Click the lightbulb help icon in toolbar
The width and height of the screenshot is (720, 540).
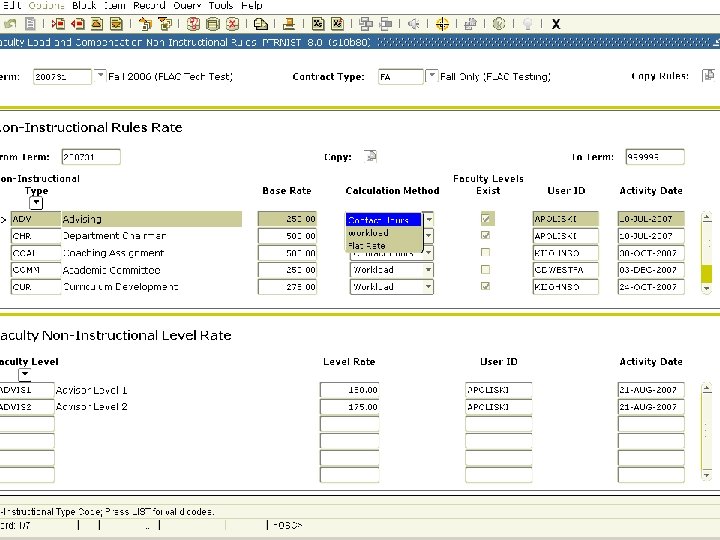pos(528,23)
